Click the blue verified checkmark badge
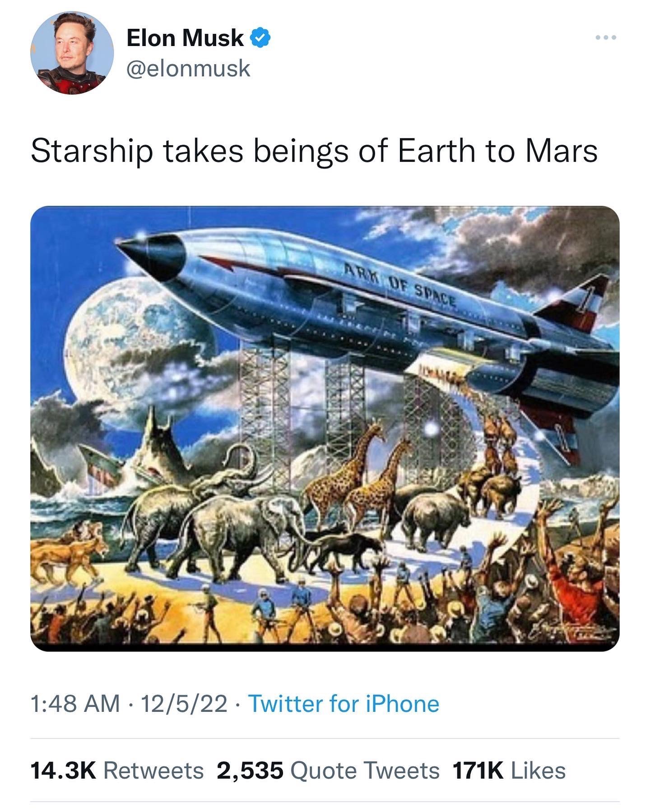This screenshot has width=650, height=812. coord(260,38)
